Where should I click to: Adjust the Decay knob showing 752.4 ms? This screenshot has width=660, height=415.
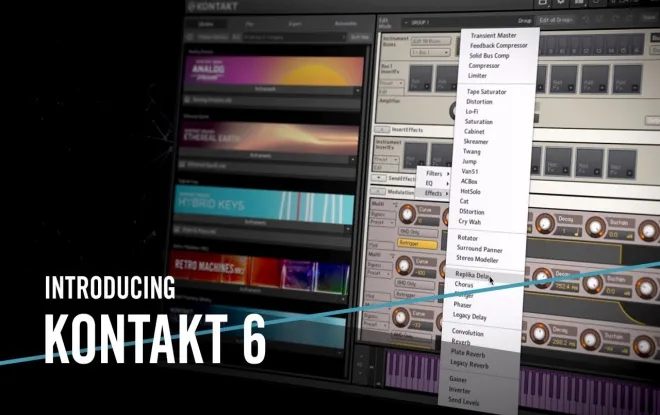click(542, 278)
